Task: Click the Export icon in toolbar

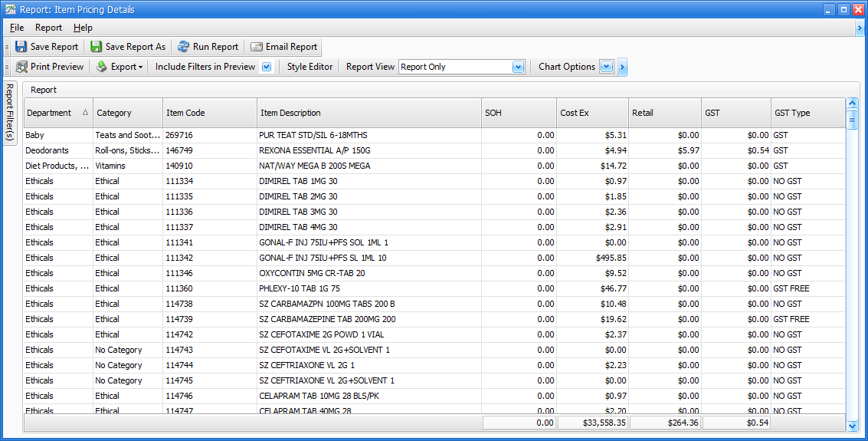Action: (x=102, y=67)
